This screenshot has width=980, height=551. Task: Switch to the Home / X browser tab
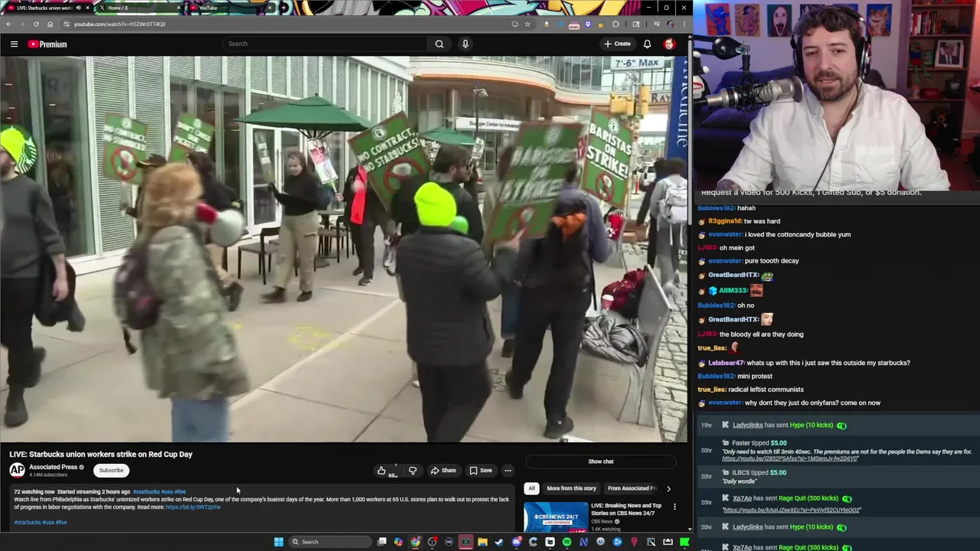(x=140, y=8)
